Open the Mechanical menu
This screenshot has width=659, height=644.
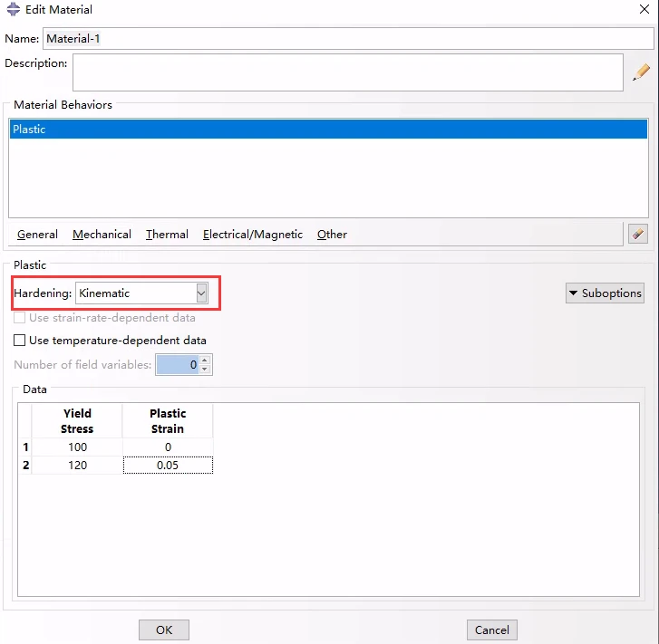[x=102, y=235]
